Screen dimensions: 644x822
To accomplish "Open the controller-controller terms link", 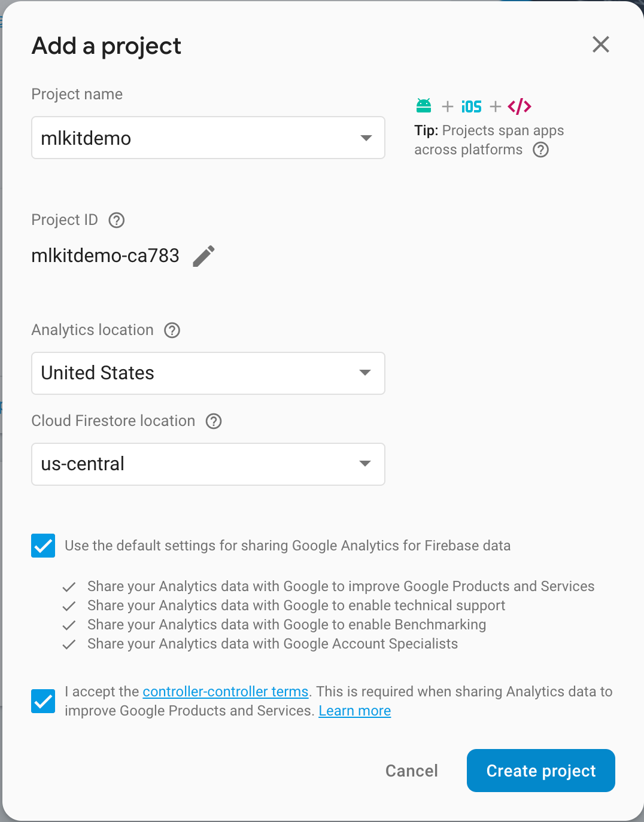I will (226, 692).
